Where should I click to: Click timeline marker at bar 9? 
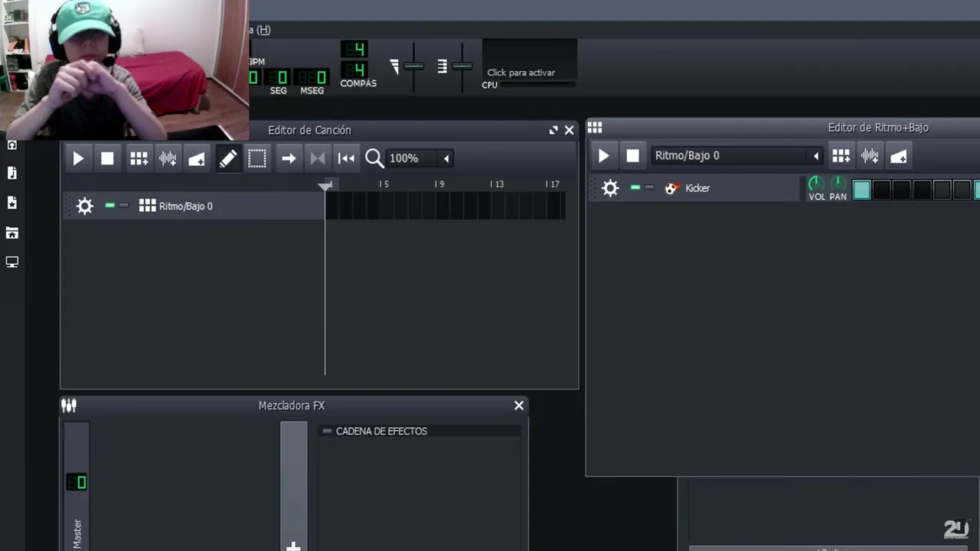pos(439,184)
